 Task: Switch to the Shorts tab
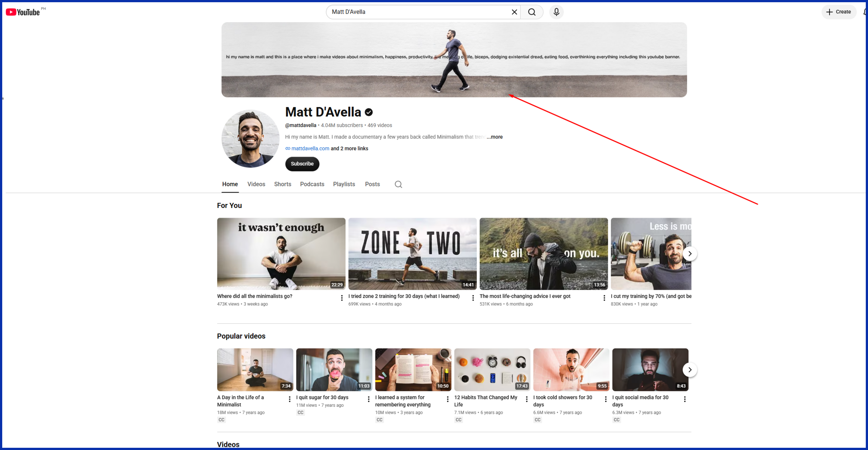pyautogui.click(x=283, y=184)
